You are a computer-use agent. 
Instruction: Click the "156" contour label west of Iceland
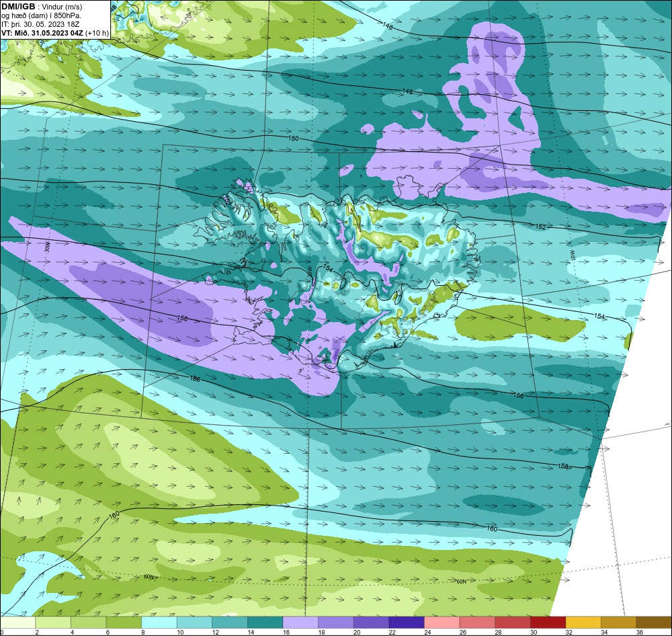pyautogui.click(x=182, y=318)
